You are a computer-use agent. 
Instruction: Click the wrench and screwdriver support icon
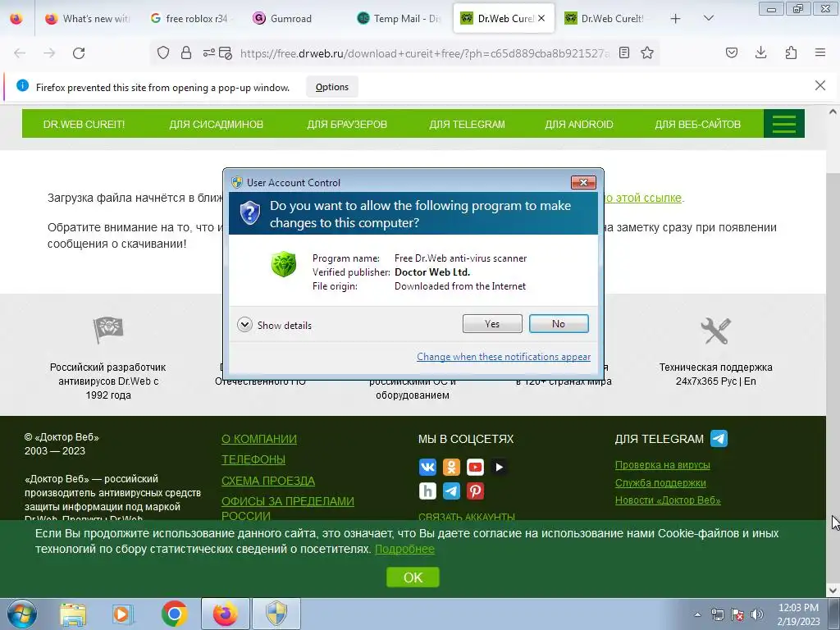pos(715,331)
